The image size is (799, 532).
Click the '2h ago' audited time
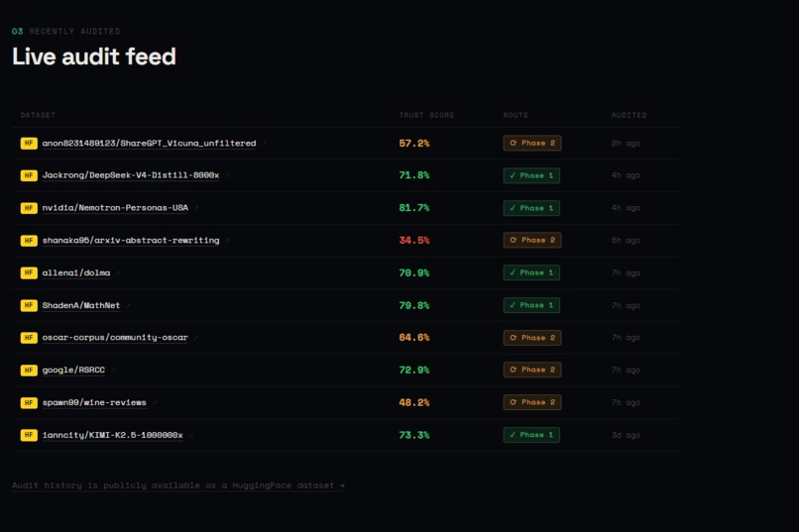pos(626,144)
